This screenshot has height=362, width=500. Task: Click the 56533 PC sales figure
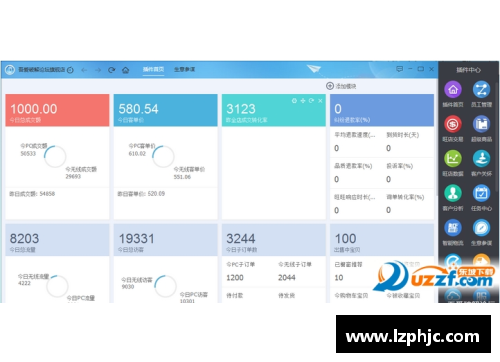pos(28,154)
